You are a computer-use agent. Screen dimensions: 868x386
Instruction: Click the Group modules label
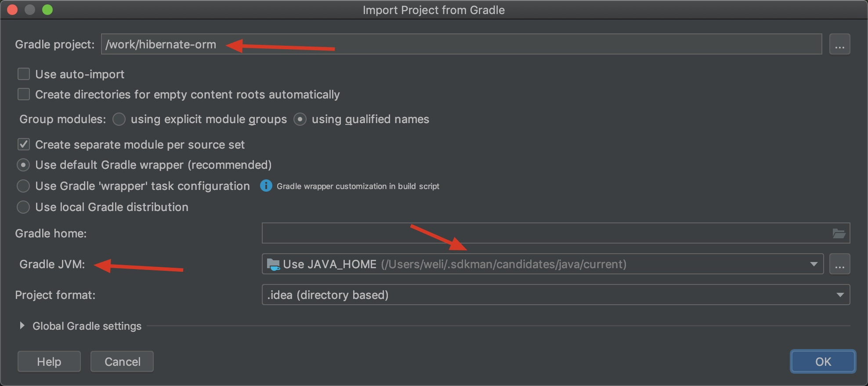click(63, 119)
